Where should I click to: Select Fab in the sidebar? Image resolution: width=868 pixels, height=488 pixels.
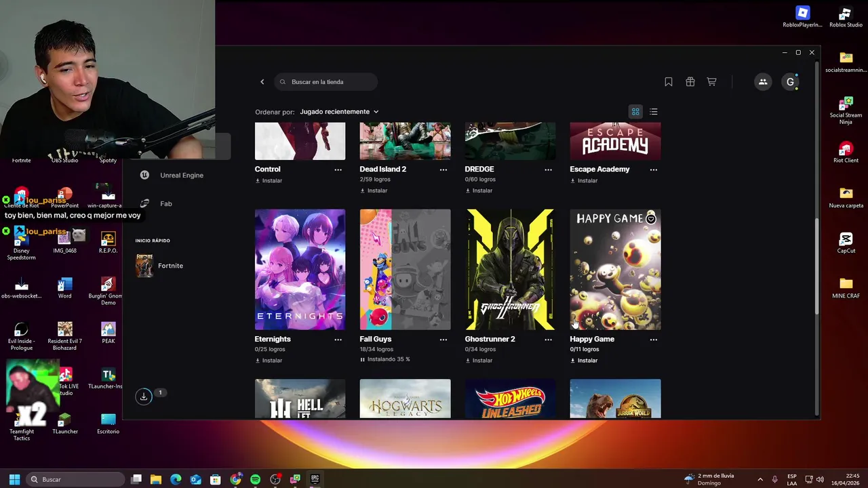(x=157, y=204)
